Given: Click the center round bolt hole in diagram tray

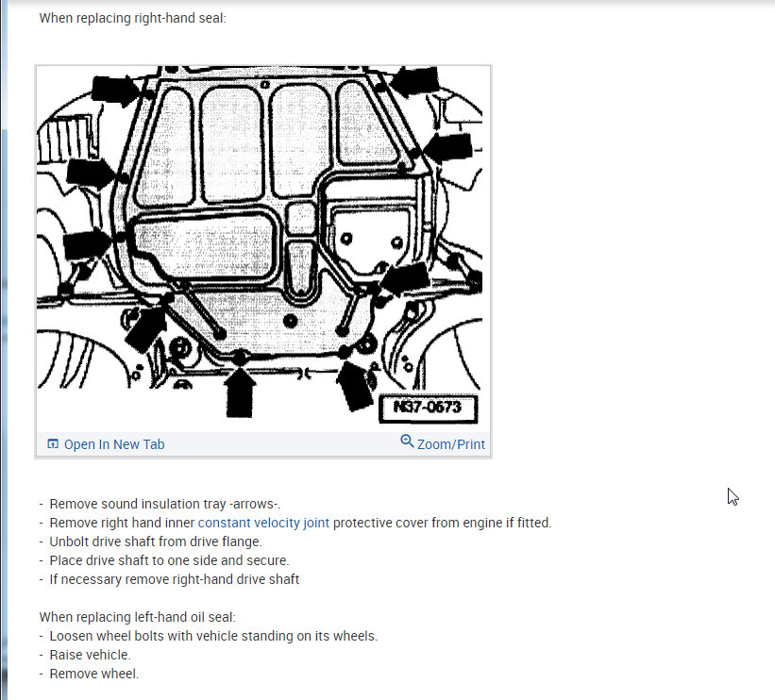Looking at the screenshot, I should (x=290, y=321).
